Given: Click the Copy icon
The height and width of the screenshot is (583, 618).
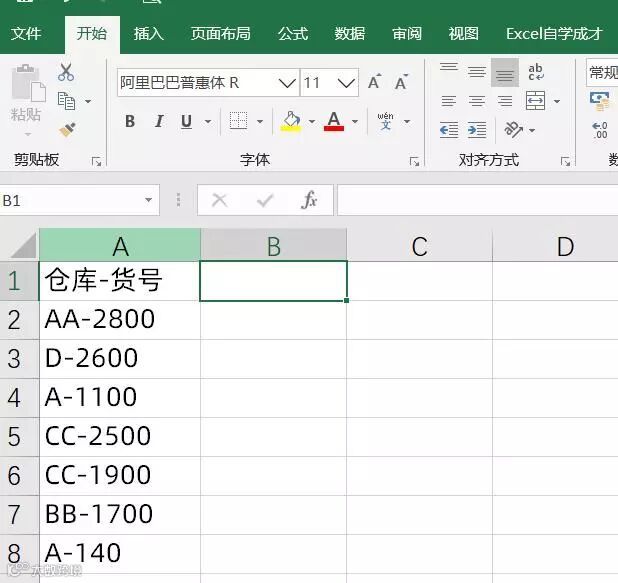Looking at the screenshot, I should 66,101.
